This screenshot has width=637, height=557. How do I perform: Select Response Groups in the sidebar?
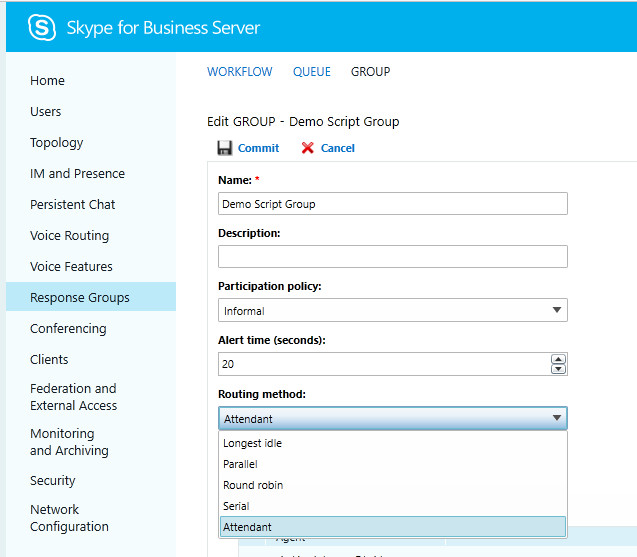(x=91, y=297)
